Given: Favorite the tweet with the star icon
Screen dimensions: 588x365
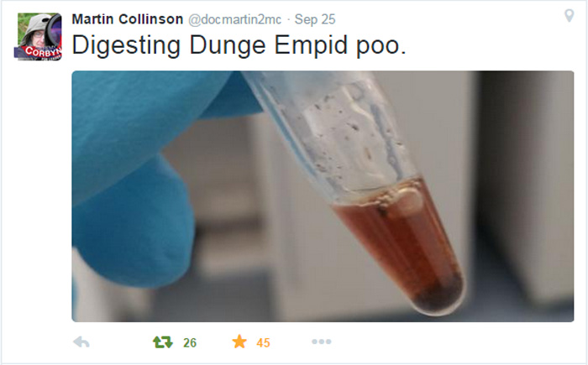Looking at the screenshot, I should (x=239, y=342).
